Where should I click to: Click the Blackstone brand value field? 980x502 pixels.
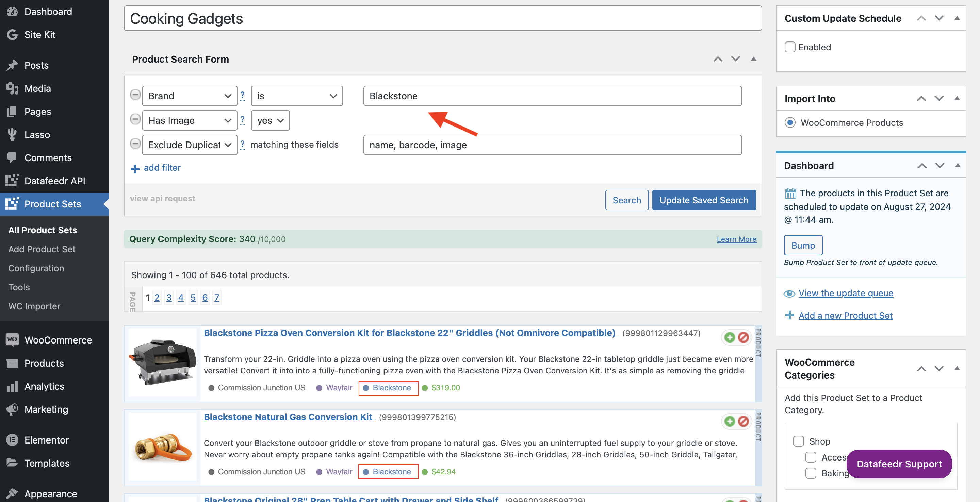pos(552,96)
